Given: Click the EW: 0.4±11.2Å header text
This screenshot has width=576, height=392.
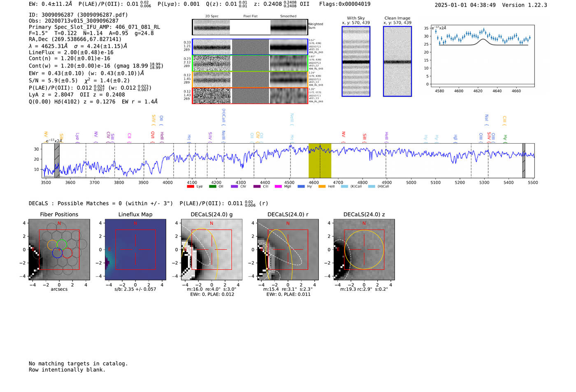Looking at the screenshot, I should point(50,4).
